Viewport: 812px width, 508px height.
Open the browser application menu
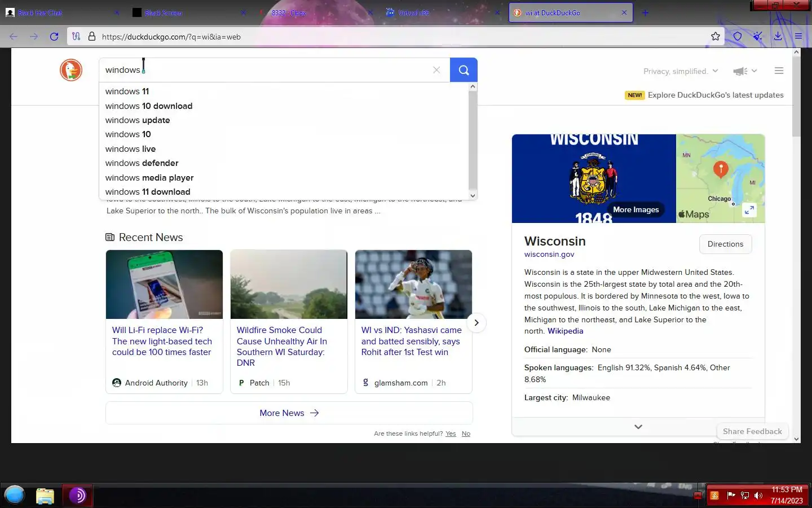coord(798,37)
